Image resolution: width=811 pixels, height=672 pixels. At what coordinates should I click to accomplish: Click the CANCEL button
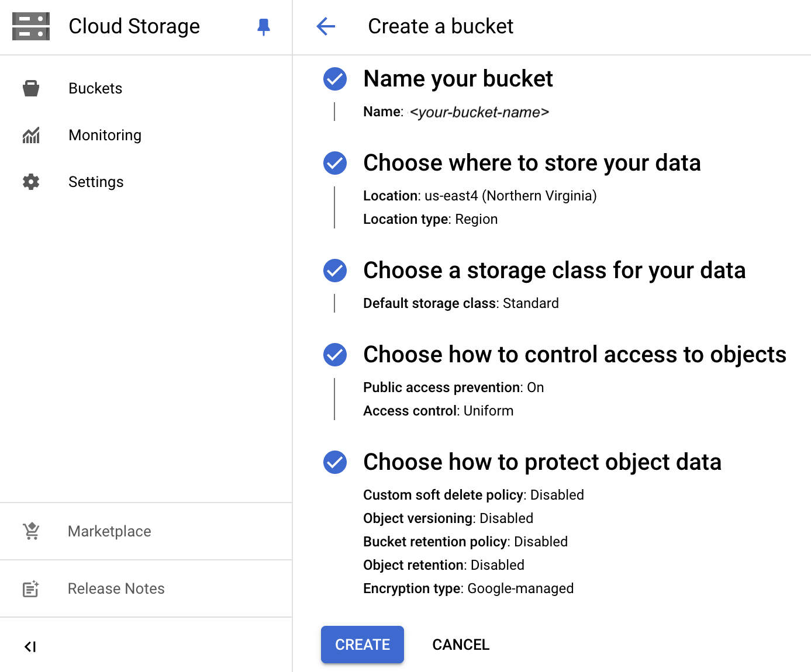(461, 645)
